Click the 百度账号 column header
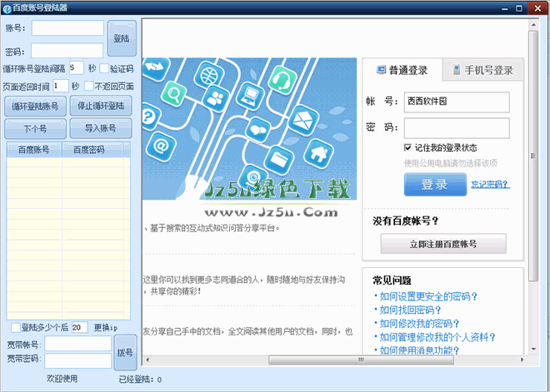This screenshot has height=392, width=550. point(34,150)
